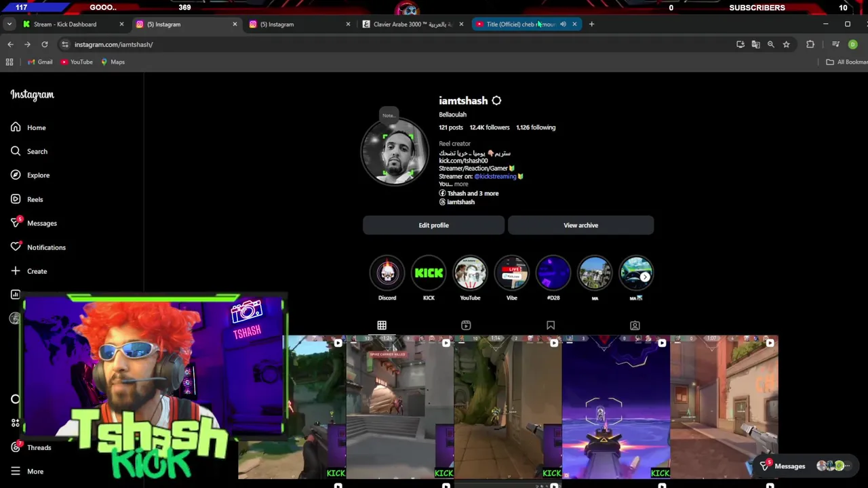Open the reel thumbnail with tree scene
The width and height of the screenshot is (868, 488).
(x=508, y=407)
